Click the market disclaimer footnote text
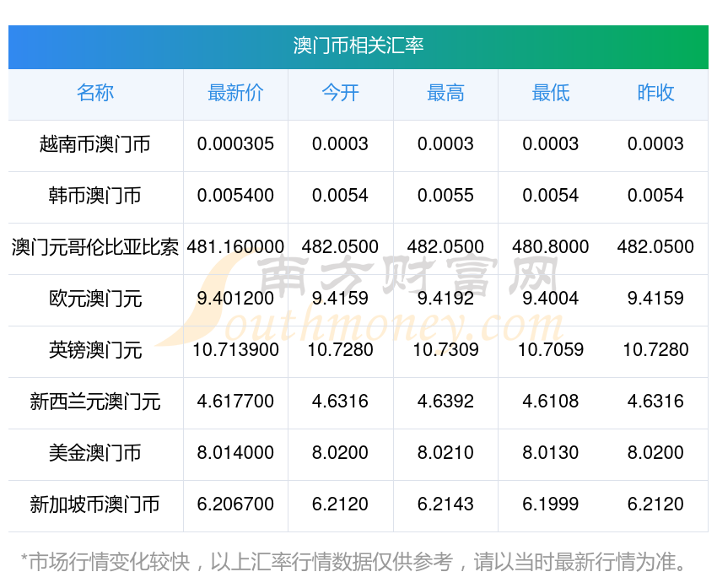The width and height of the screenshot is (717, 588). pyautogui.click(x=358, y=562)
